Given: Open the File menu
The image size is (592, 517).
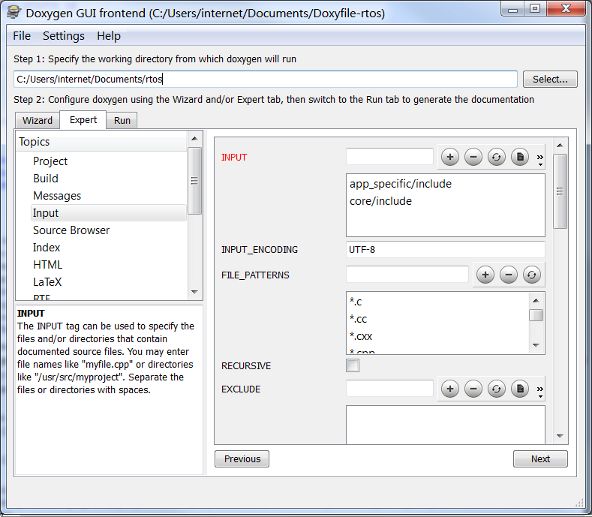Looking at the screenshot, I should [22, 36].
